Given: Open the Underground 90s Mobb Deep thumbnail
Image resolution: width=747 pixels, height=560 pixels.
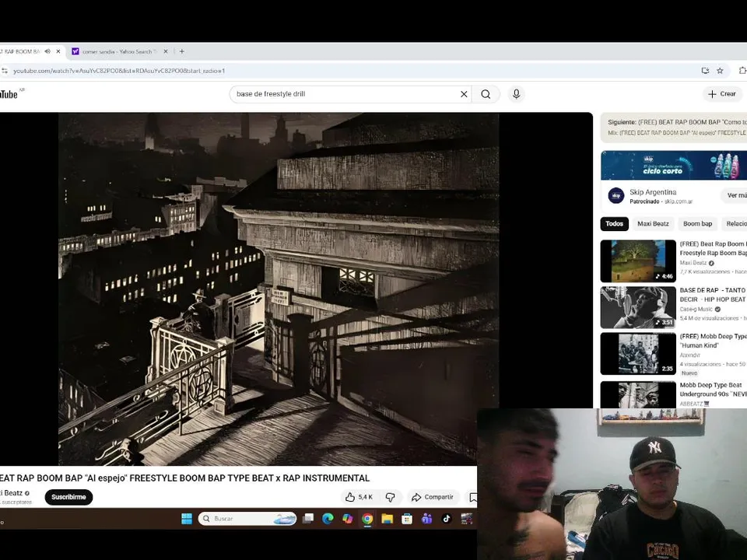Looking at the screenshot, I should tap(638, 394).
